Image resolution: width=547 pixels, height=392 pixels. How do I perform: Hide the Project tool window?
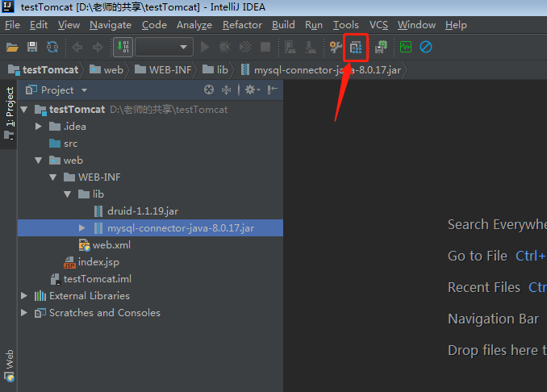(x=273, y=90)
